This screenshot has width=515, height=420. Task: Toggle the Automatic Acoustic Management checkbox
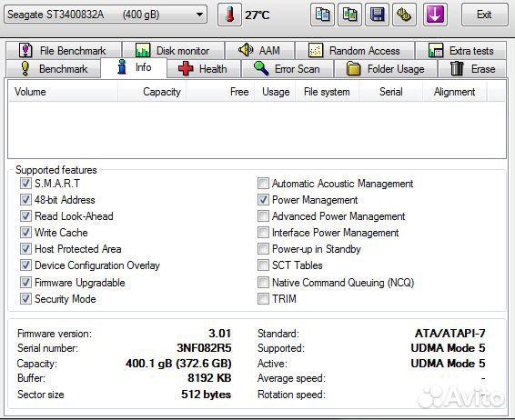point(263,183)
